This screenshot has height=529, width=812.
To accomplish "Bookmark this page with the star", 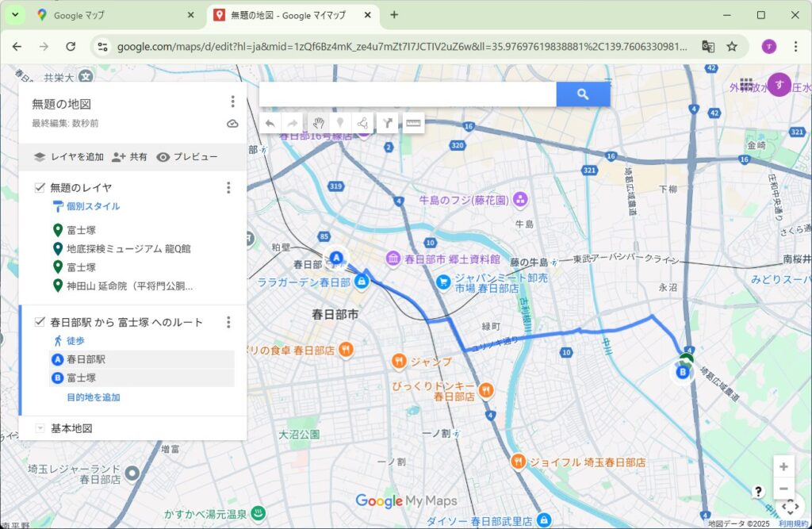I will [x=732, y=47].
